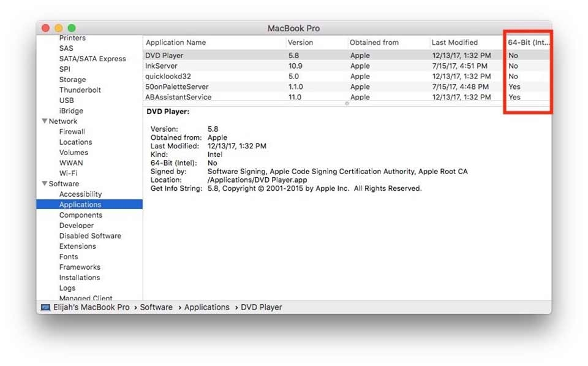588x366 pixels.
Task: Click Software in the path bar
Action: coord(156,307)
